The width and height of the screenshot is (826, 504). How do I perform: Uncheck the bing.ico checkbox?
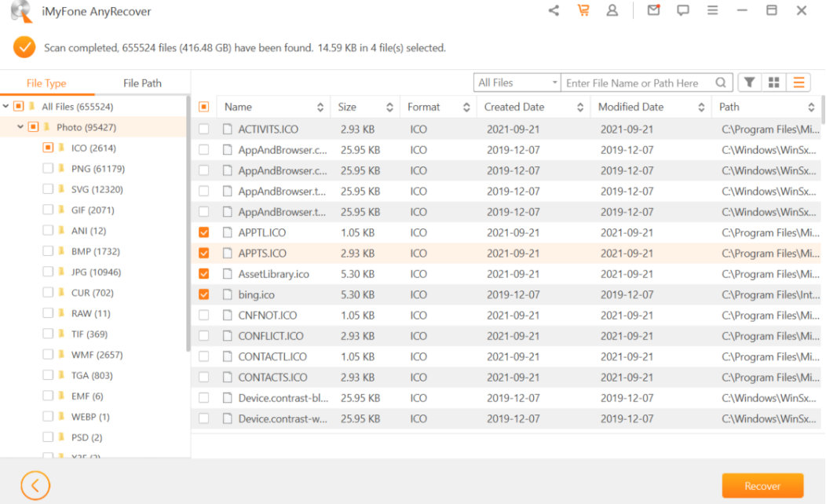tap(204, 294)
